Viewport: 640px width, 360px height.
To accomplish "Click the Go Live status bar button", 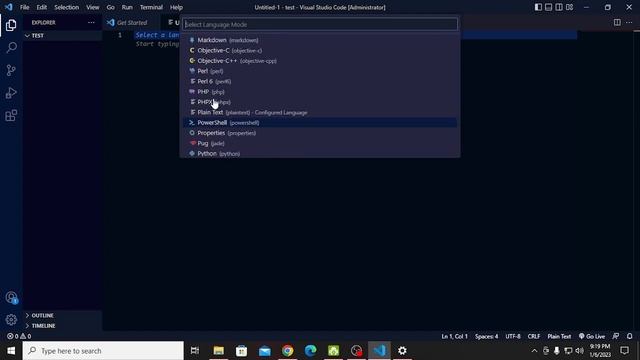I will (x=592, y=336).
